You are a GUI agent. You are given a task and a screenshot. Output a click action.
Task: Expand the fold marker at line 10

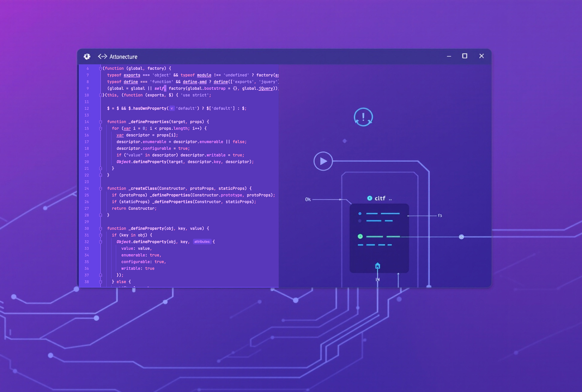tap(100, 95)
